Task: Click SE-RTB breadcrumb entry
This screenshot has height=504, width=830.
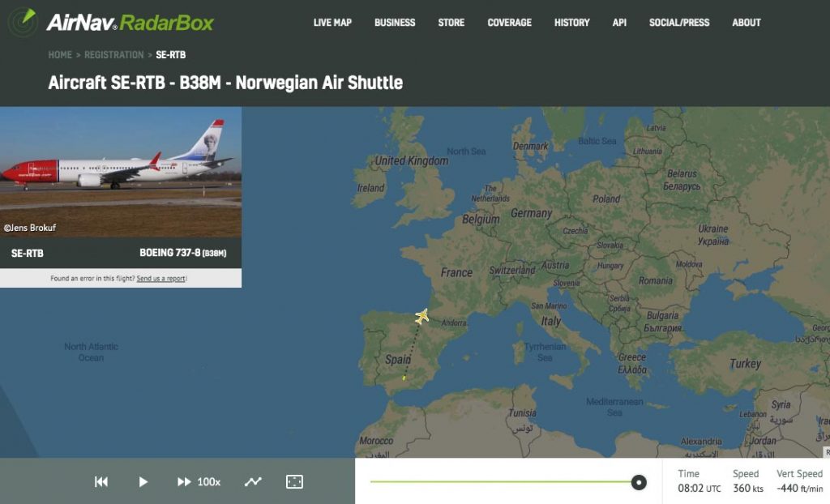Action: [170, 54]
